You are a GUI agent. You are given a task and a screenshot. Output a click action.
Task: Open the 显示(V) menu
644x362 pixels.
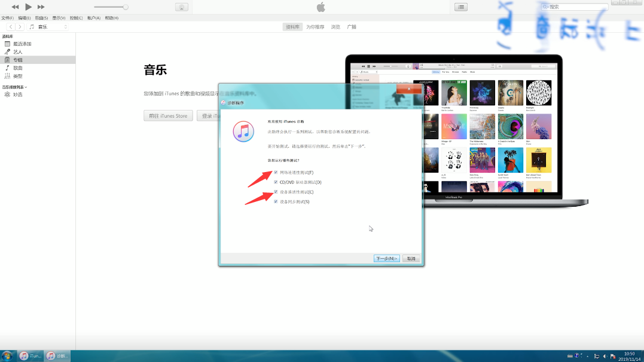tap(59, 18)
